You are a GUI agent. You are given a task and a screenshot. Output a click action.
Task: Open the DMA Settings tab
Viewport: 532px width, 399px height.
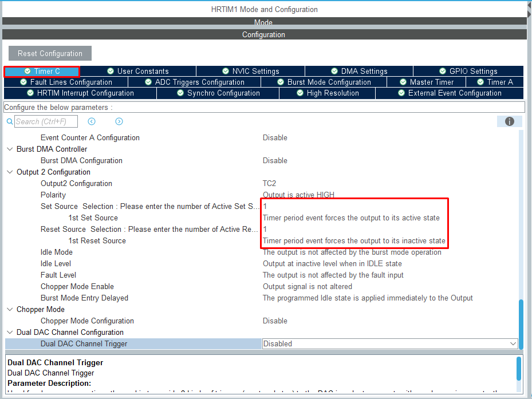tap(359, 71)
